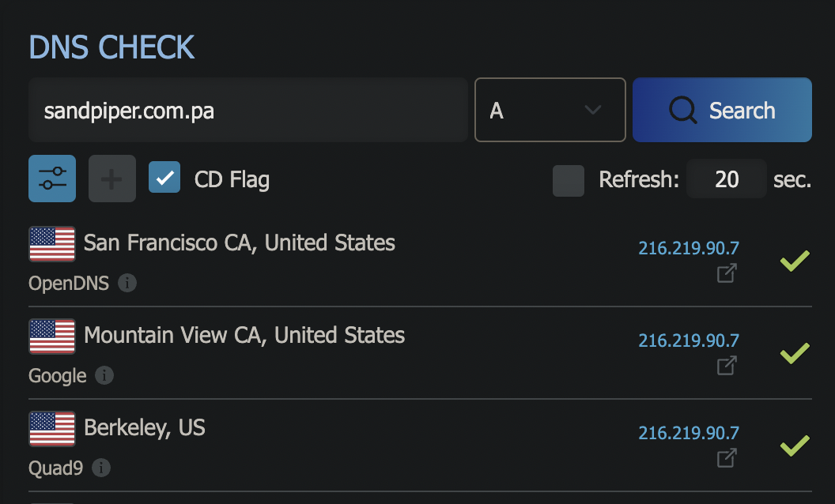Enable the auto Refresh checkbox
The image size is (835, 504).
pos(569,180)
